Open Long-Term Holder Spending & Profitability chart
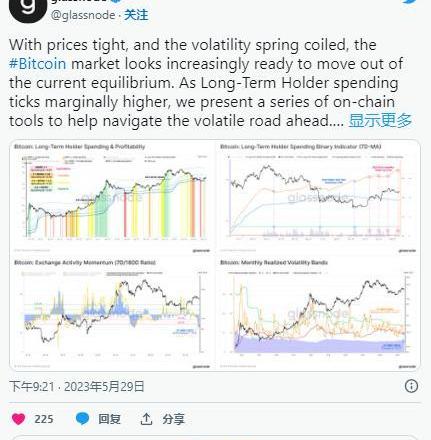Screen dimensions: 431x440 coord(112,198)
